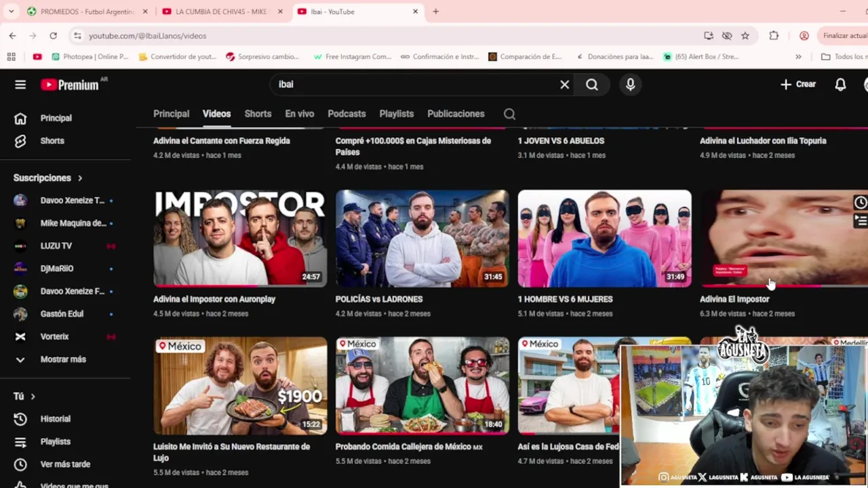Play POLICÍAS vs LADRONES thumbnail

click(422, 238)
